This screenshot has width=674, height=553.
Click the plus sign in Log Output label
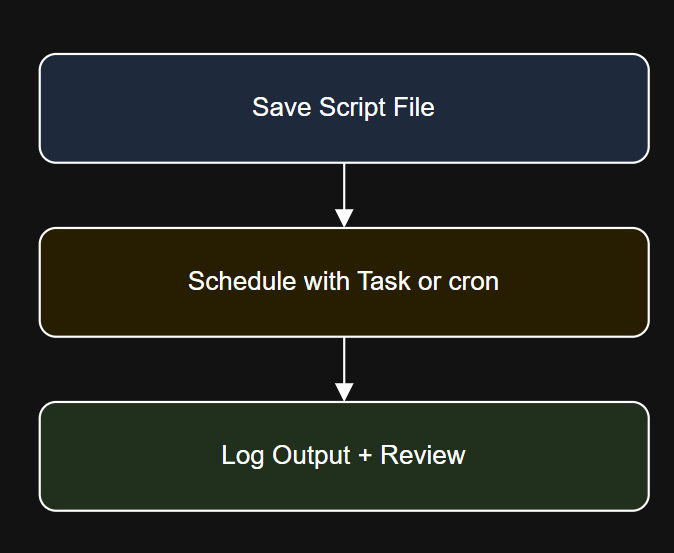tap(365, 455)
